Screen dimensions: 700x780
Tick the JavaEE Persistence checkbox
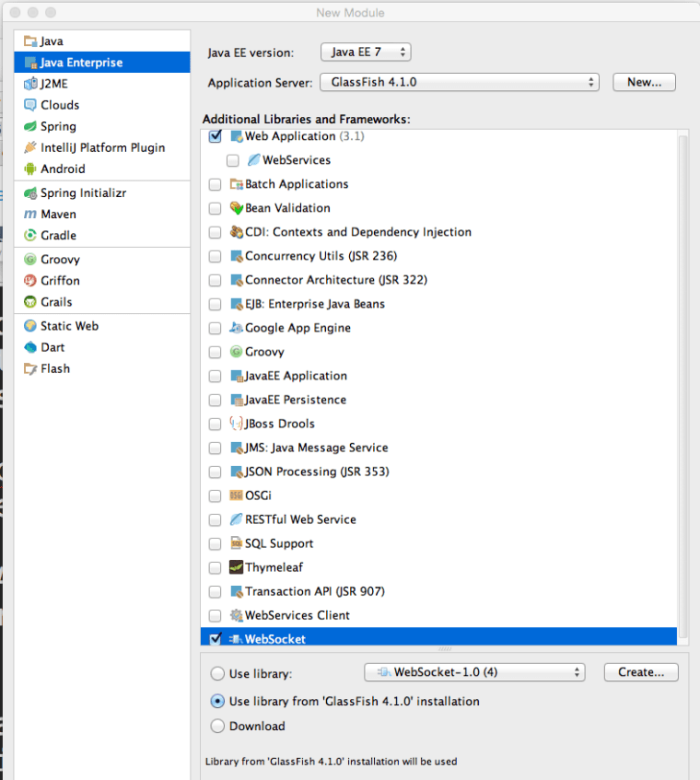click(x=216, y=400)
